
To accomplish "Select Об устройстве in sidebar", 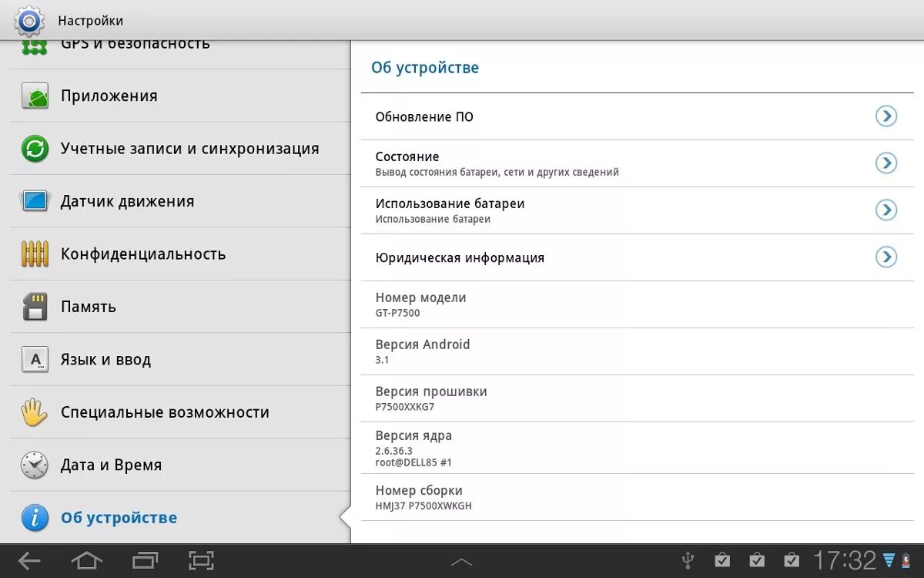I will pos(180,518).
